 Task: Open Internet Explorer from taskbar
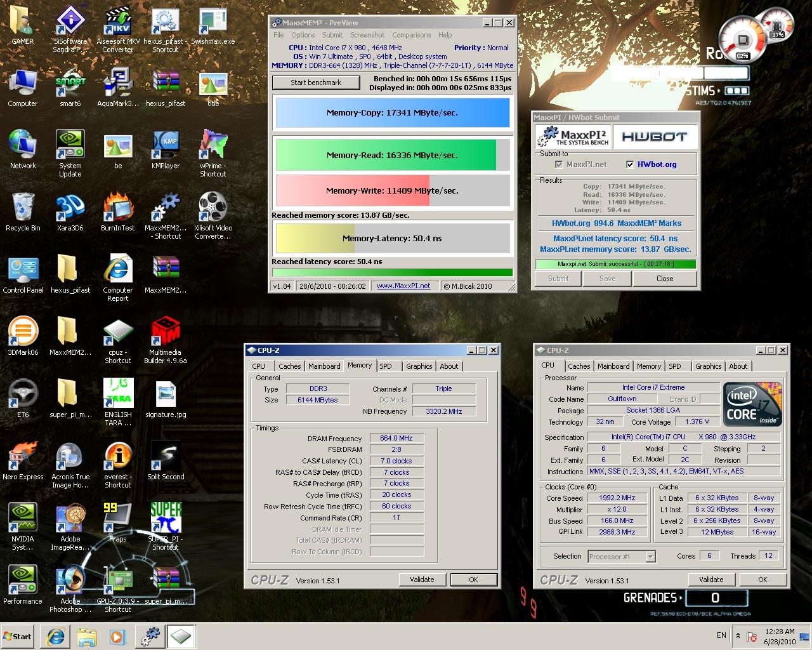coord(55,636)
